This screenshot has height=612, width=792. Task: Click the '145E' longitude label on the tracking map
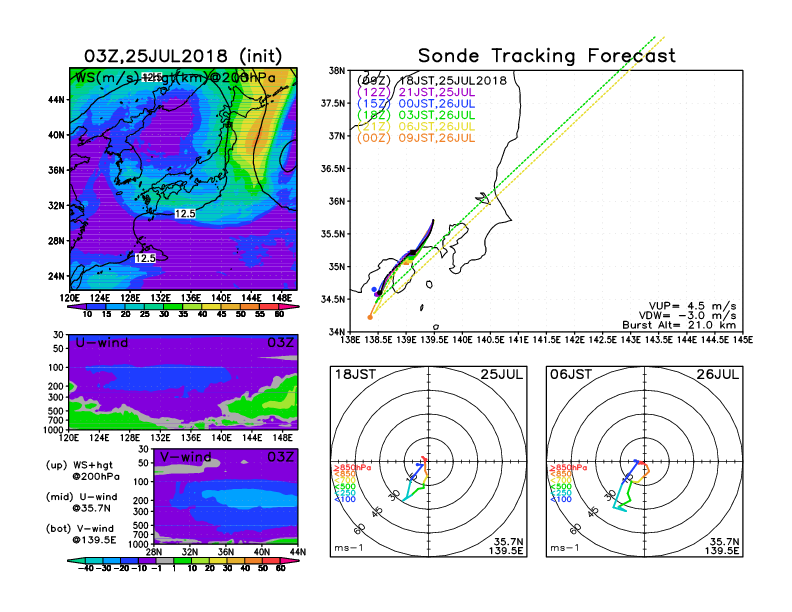743,340
